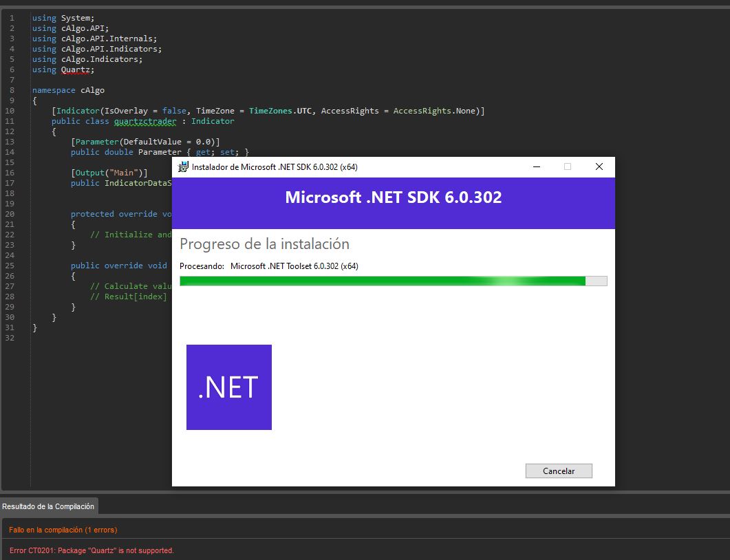Click the 'Fallo en la compilación (1 errors)' message
The height and width of the screenshot is (560, 730).
[x=63, y=530]
